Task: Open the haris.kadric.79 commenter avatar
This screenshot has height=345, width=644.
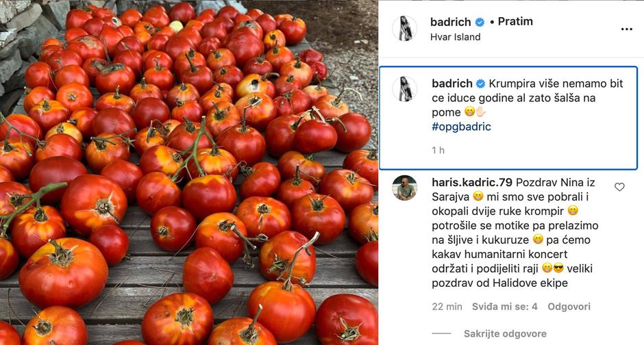Action: [404, 188]
